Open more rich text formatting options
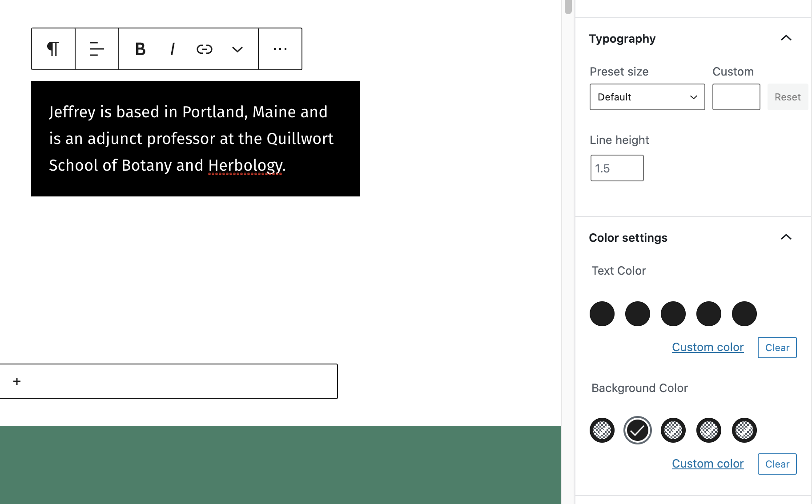 (237, 49)
